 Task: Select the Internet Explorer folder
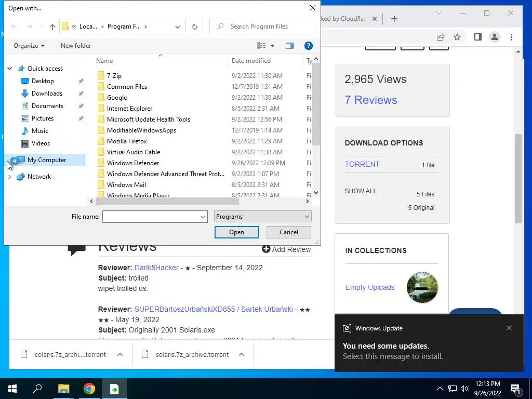point(129,108)
